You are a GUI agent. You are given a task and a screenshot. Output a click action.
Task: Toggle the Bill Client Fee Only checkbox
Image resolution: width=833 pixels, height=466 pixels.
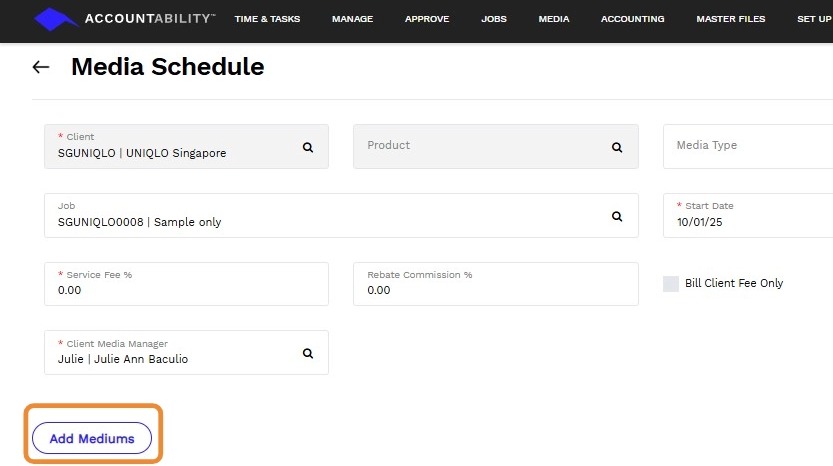click(x=671, y=284)
